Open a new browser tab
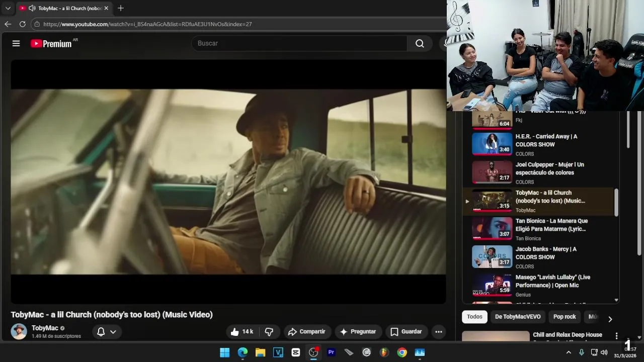The width and height of the screenshot is (644, 362). [x=121, y=8]
